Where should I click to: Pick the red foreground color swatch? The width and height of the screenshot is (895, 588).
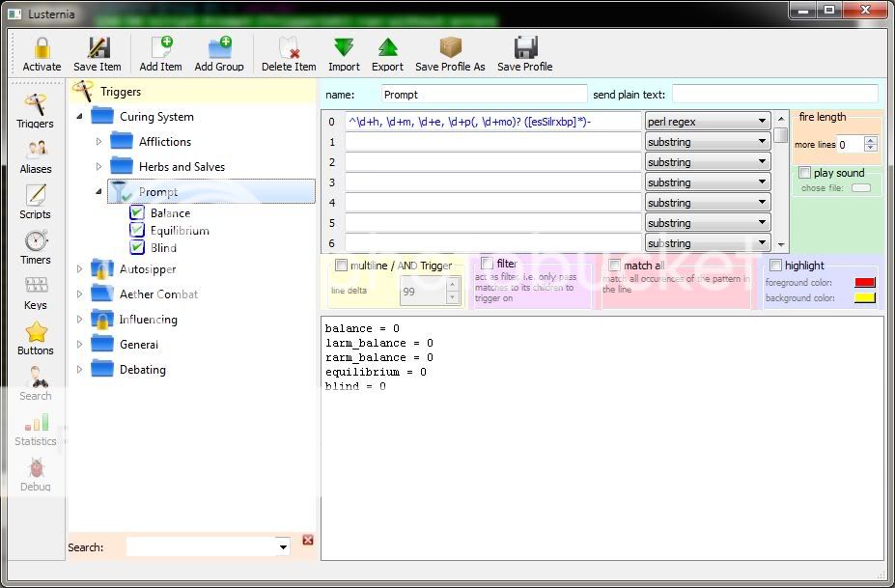(x=865, y=282)
